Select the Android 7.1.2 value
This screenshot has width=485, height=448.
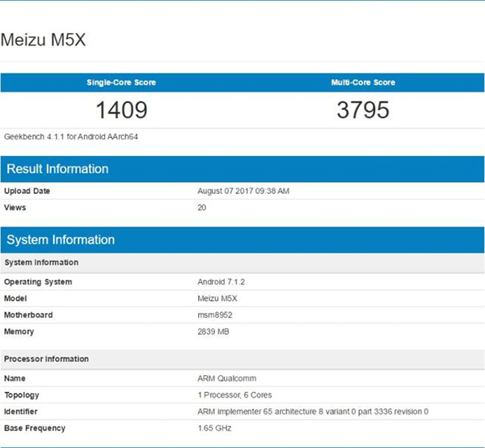(x=221, y=282)
